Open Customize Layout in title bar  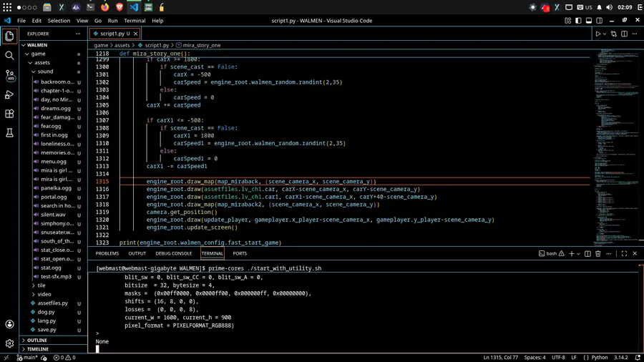pyautogui.click(x=568, y=21)
